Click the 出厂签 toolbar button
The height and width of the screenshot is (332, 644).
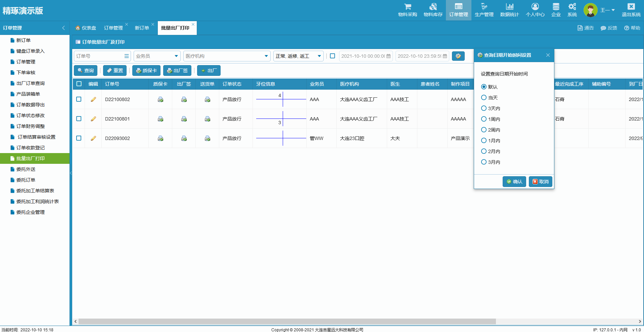click(177, 70)
